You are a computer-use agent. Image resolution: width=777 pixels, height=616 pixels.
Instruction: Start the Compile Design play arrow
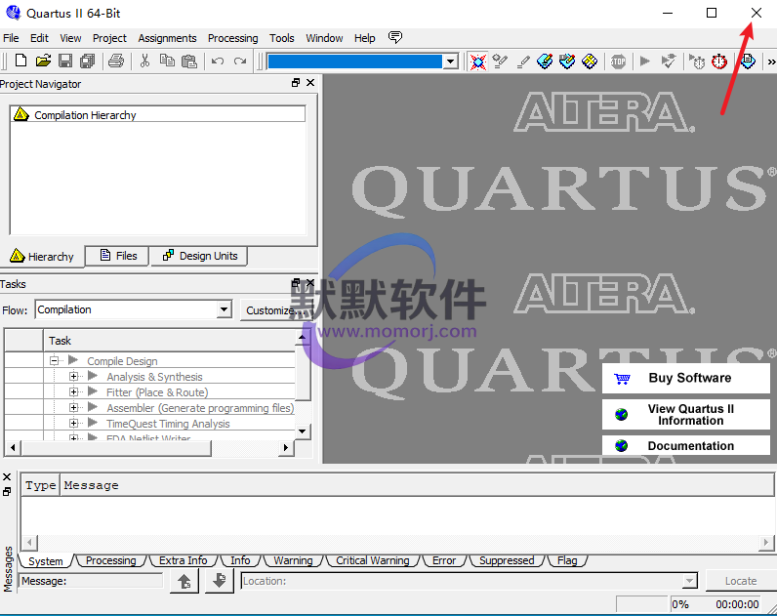coord(73,360)
